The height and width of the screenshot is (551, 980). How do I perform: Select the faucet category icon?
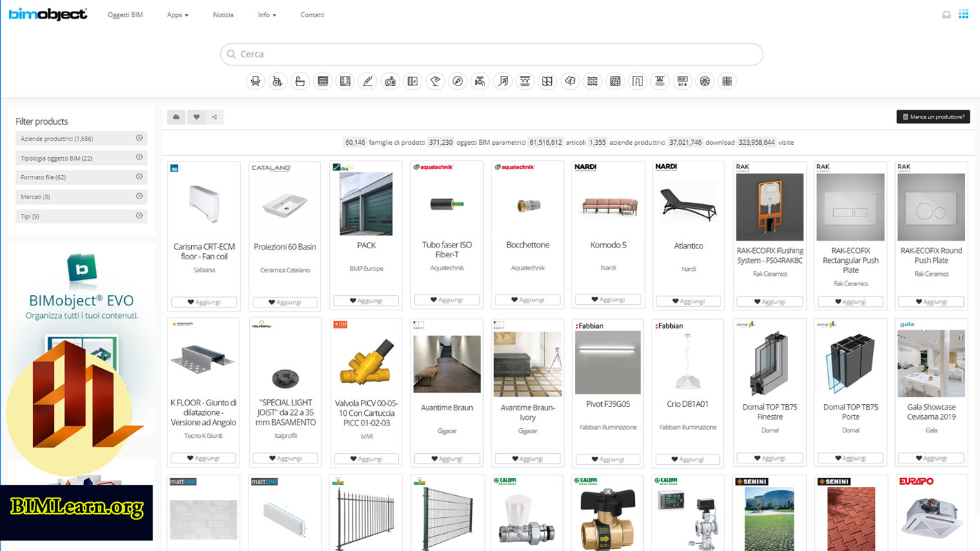pos(480,81)
